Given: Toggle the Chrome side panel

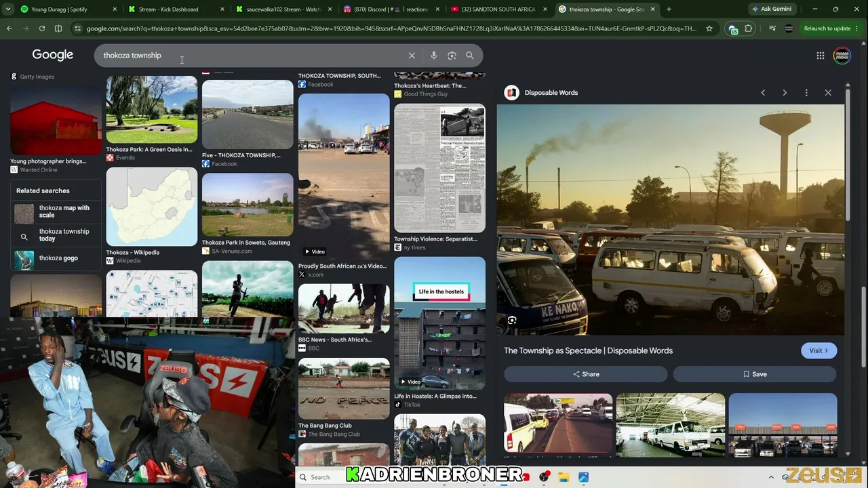Looking at the screenshot, I should [x=58, y=28].
